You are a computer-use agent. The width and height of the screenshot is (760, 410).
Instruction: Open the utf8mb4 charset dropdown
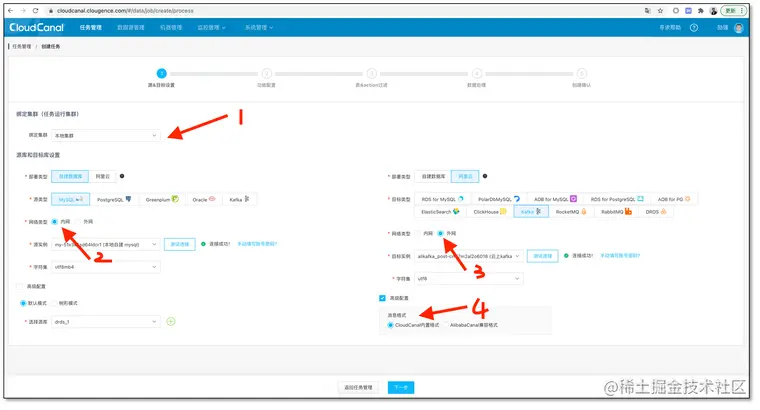(x=106, y=267)
